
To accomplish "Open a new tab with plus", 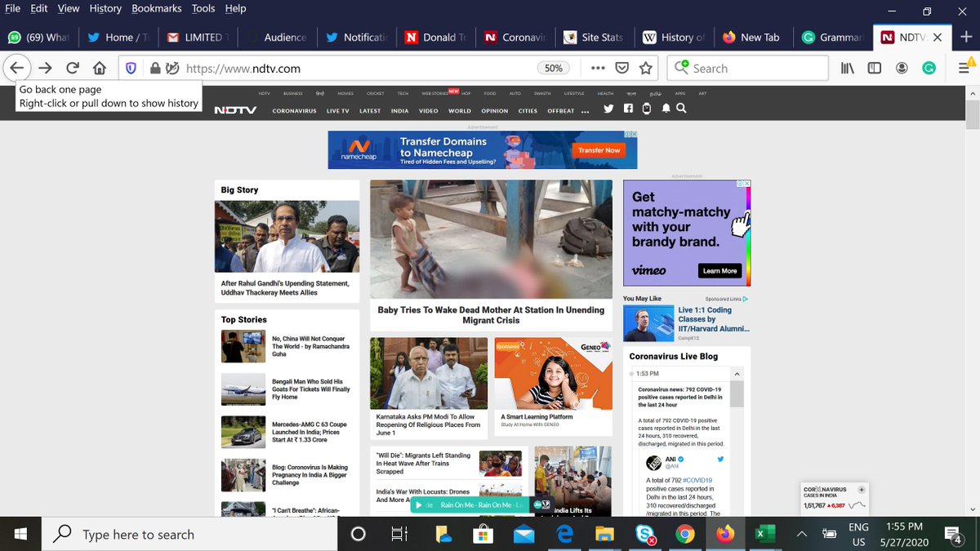I will (x=967, y=37).
